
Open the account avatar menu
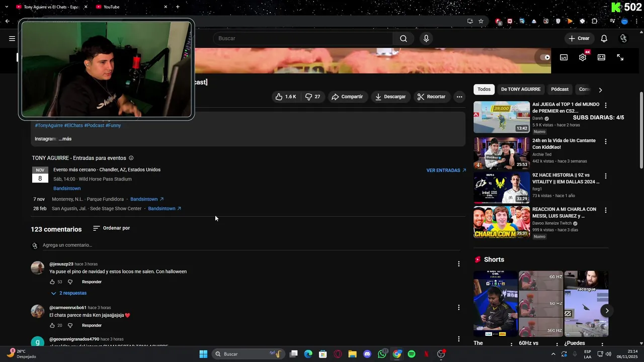point(623,38)
